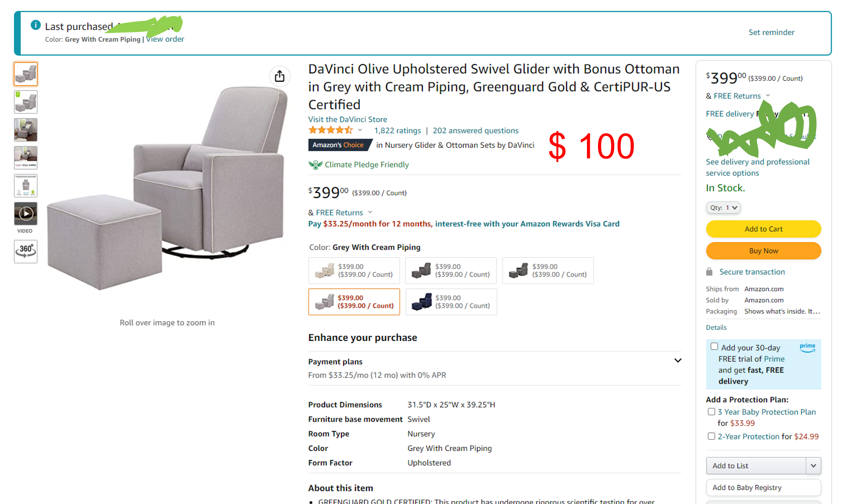This screenshot has width=866, height=504.
Task: Click the info icon beside Last purchased
Action: click(35, 25)
